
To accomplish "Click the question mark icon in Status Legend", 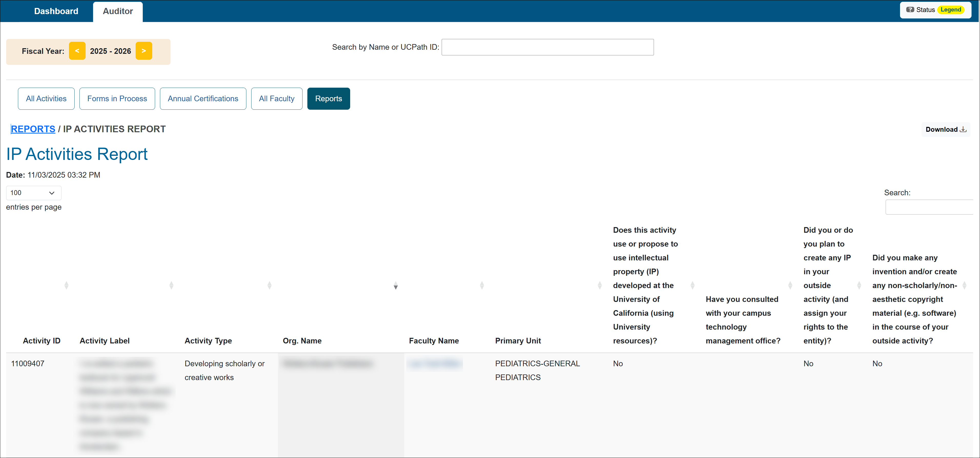I will pos(911,9).
